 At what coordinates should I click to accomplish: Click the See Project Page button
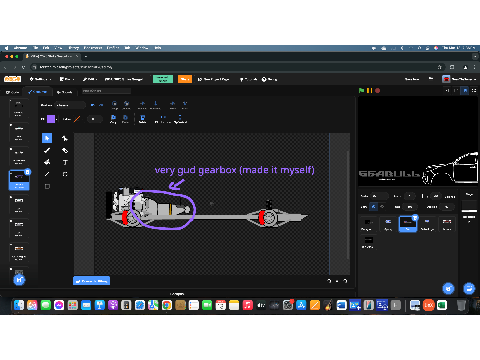coord(214,79)
